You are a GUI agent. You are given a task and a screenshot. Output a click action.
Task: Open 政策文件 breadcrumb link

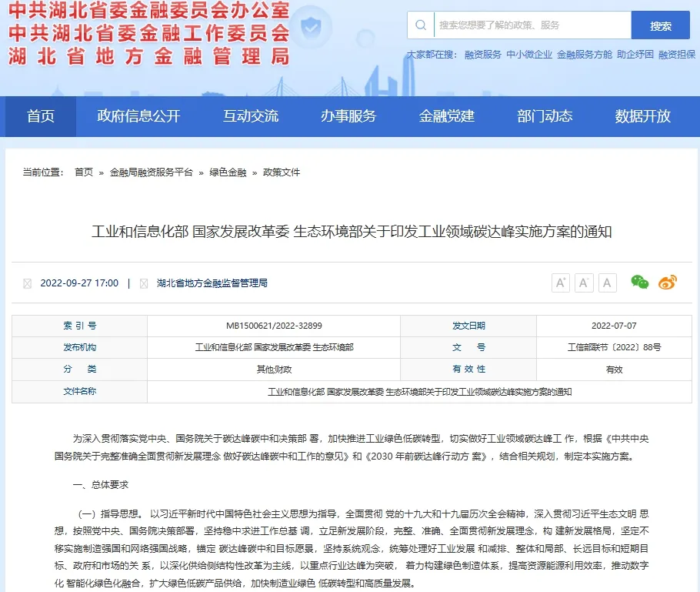click(282, 172)
